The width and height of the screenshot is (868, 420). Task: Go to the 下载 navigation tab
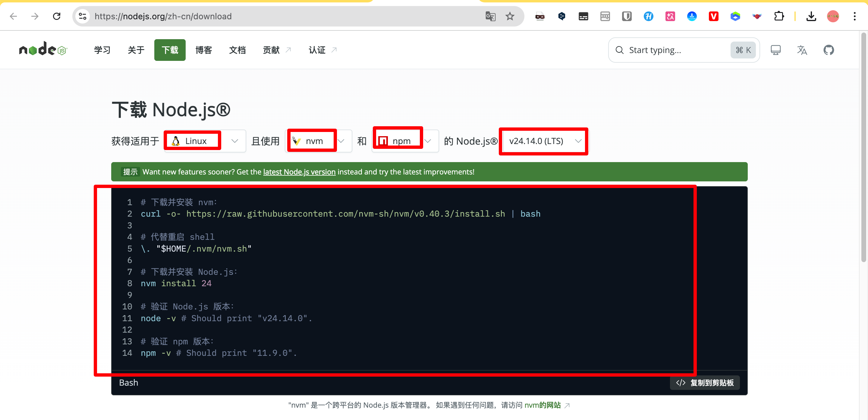click(x=170, y=50)
